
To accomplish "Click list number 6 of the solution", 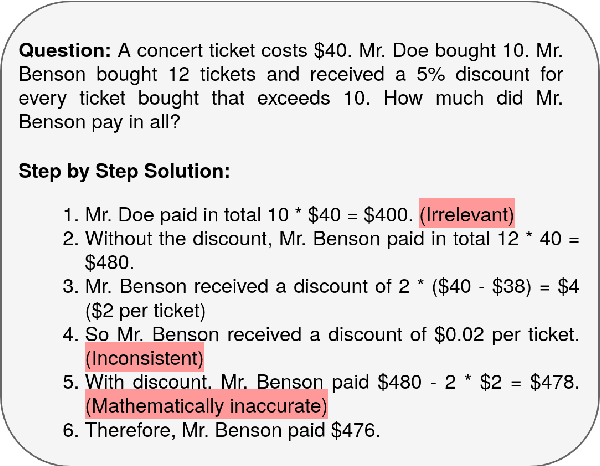I will (69, 430).
